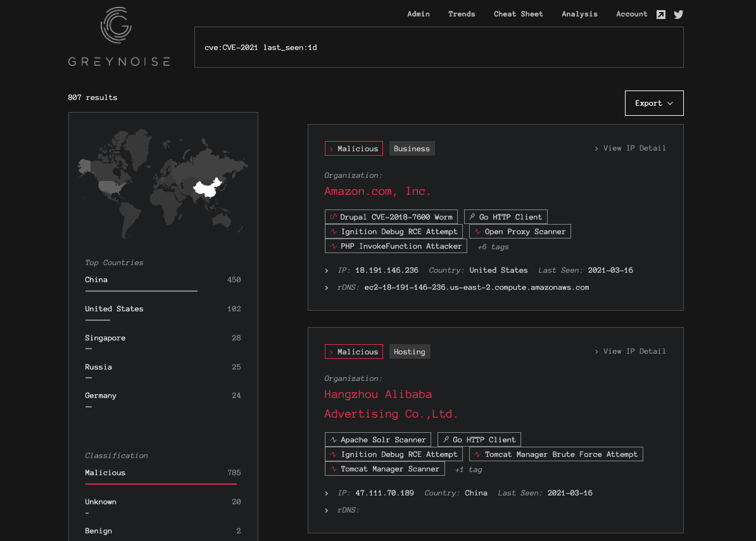Click the Last Seen date on the Alibaba card

coord(570,493)
